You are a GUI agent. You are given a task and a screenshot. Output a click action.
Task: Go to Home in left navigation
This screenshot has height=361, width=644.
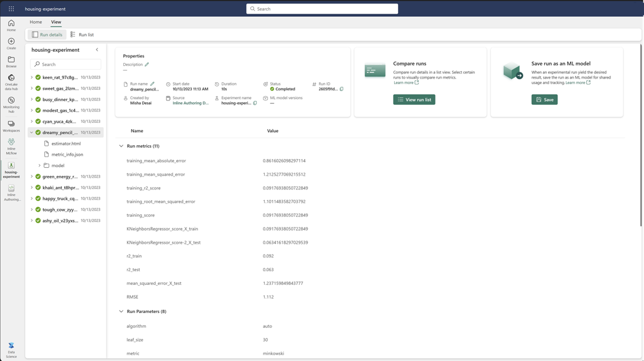(x=11, y=26)
